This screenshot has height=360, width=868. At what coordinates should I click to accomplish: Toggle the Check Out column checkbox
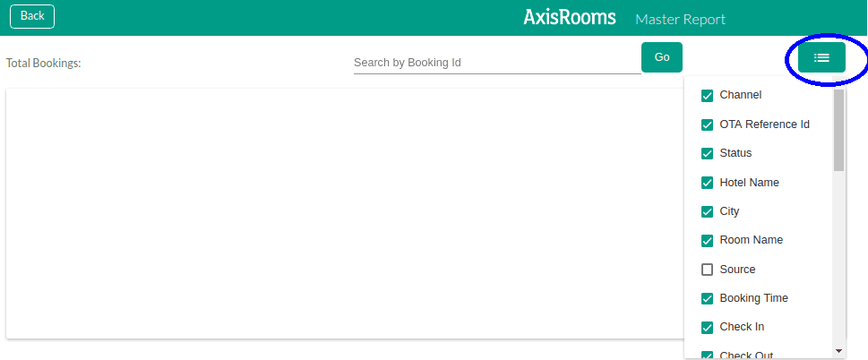[707, 356]
